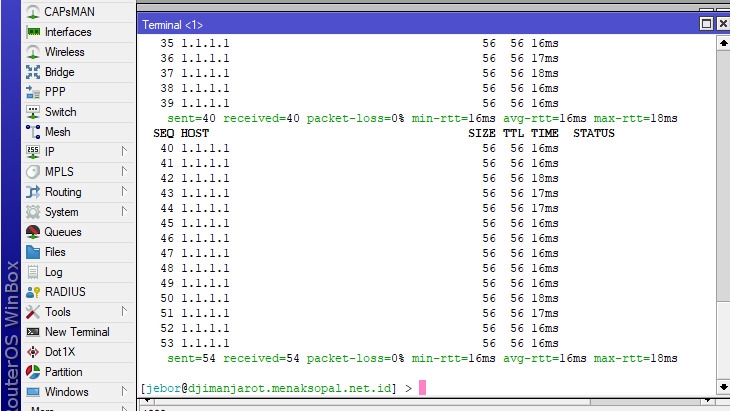This screenshot has width=730, height=411.
Task: Click the Mesh icon
Action: pos(33,132)
